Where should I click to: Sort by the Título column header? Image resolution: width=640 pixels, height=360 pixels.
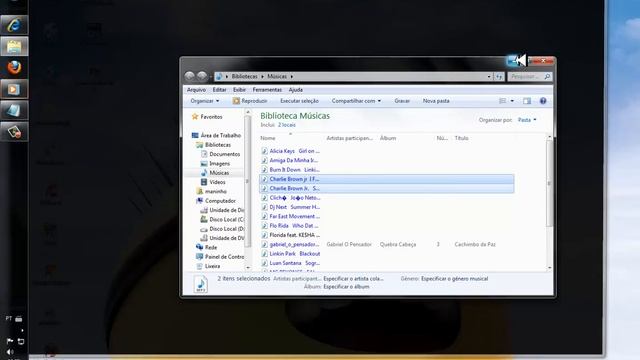(461, 138)
